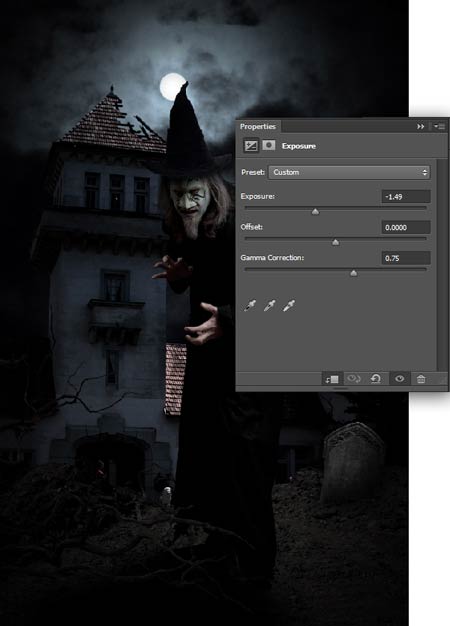Click the Exposure label above the first slider

(258, 196)
